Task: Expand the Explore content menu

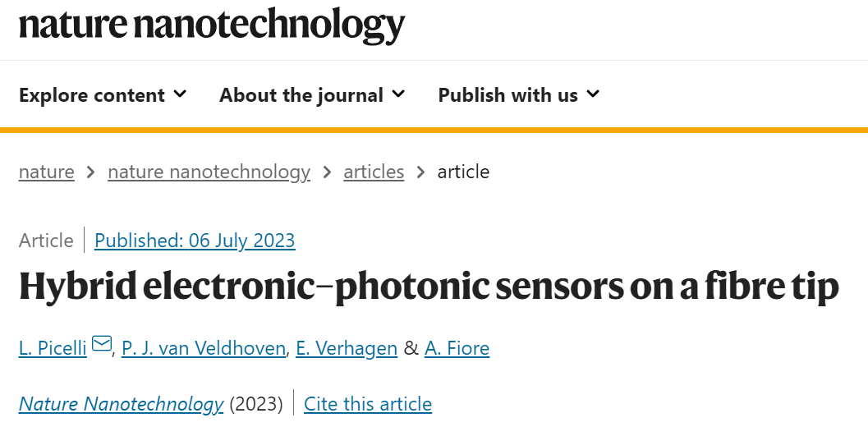Action: [103, 95]
